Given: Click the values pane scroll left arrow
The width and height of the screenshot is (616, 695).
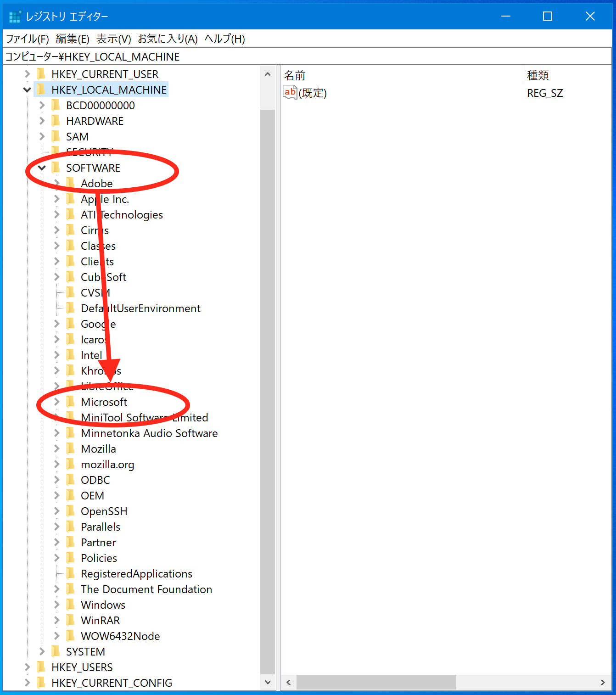Looking at the screenshot, I should (x=288, y=683).
